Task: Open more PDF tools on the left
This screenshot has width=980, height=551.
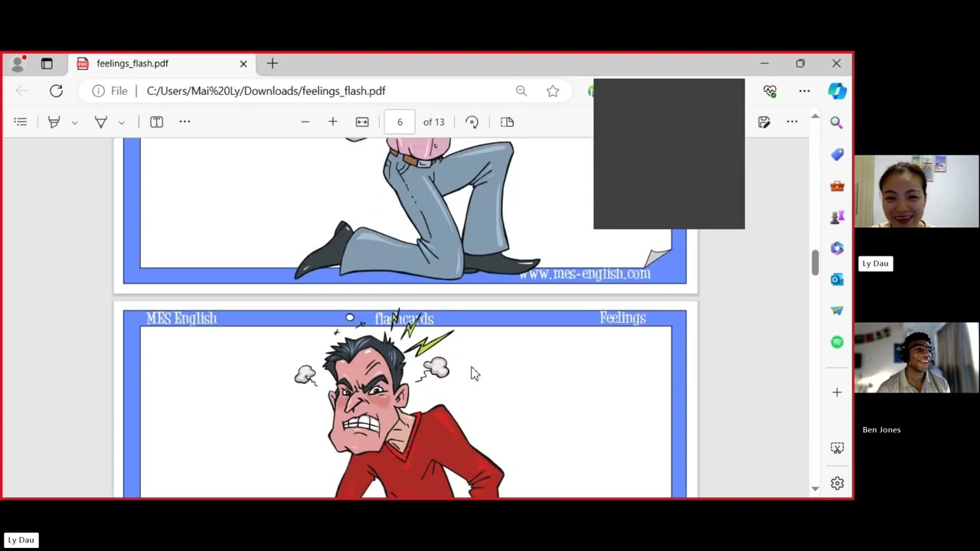Action: click(185, 122)
